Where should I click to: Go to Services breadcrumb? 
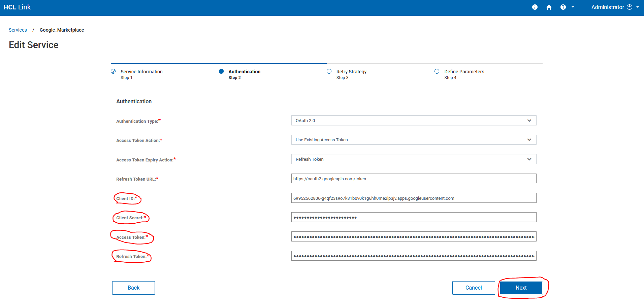coord(18,30)
